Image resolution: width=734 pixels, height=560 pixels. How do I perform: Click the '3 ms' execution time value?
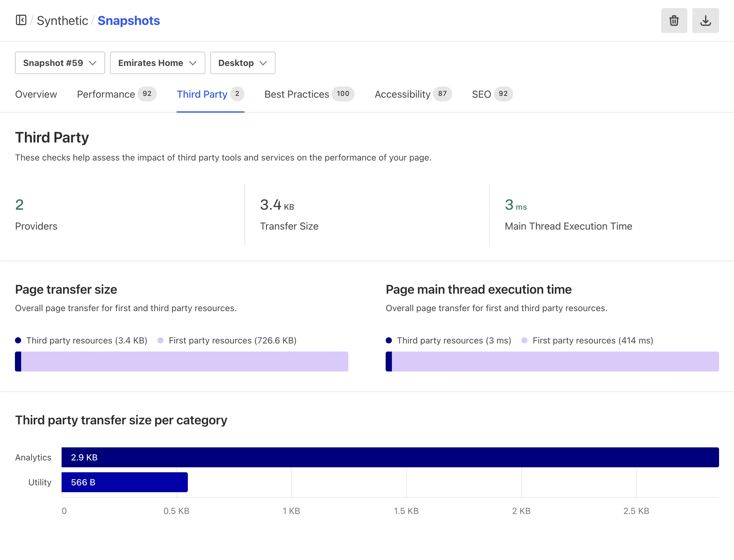coord(515,205)
